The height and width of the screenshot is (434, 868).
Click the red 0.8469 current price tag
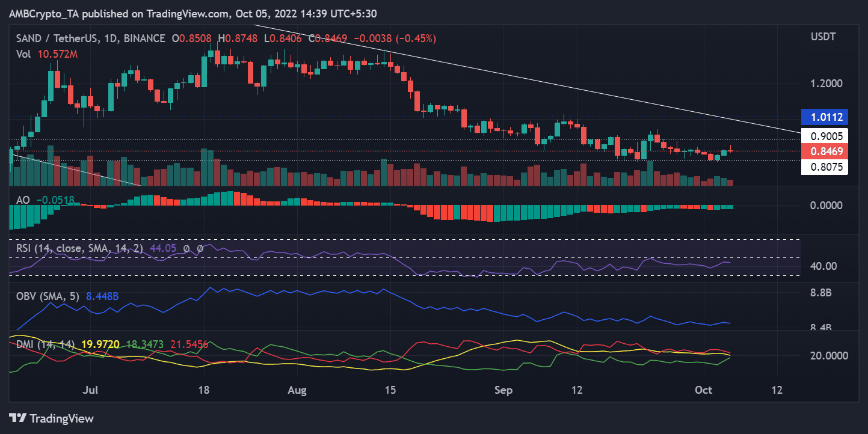tap(824, 150)
